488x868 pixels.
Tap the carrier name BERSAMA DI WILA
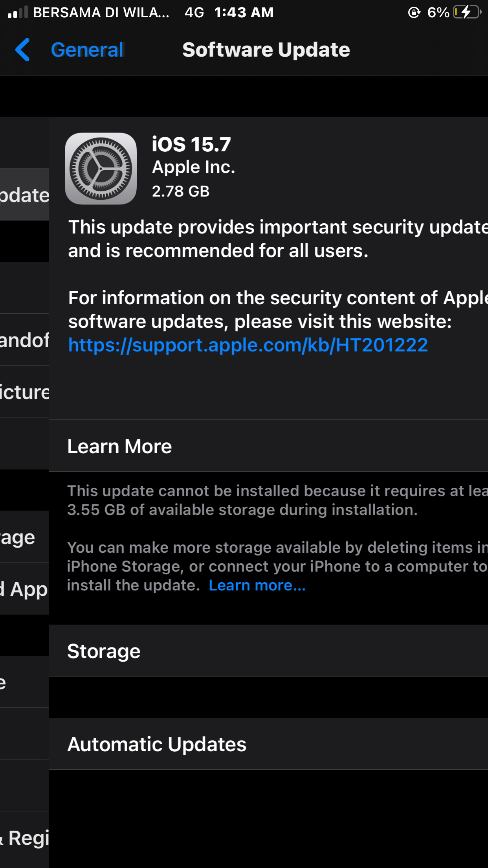point(100,12)
